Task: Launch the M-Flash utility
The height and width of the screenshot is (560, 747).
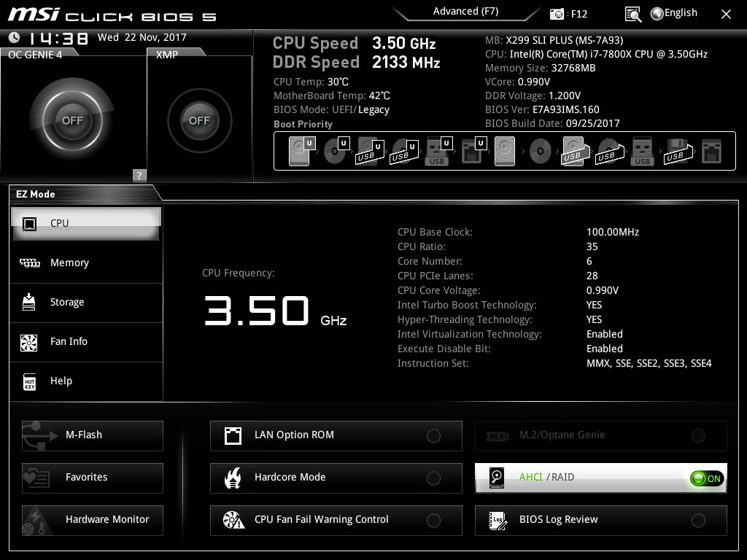Action: [x=93, y=436]
